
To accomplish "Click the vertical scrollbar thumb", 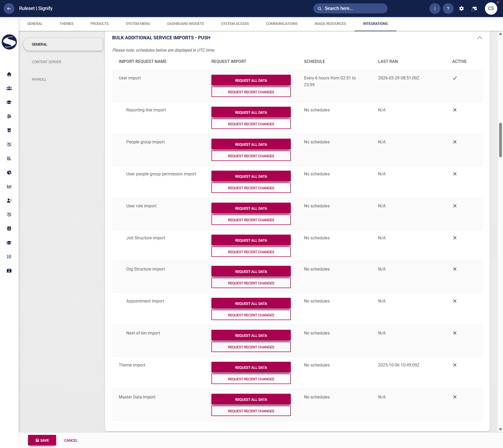I will point(500,140).
